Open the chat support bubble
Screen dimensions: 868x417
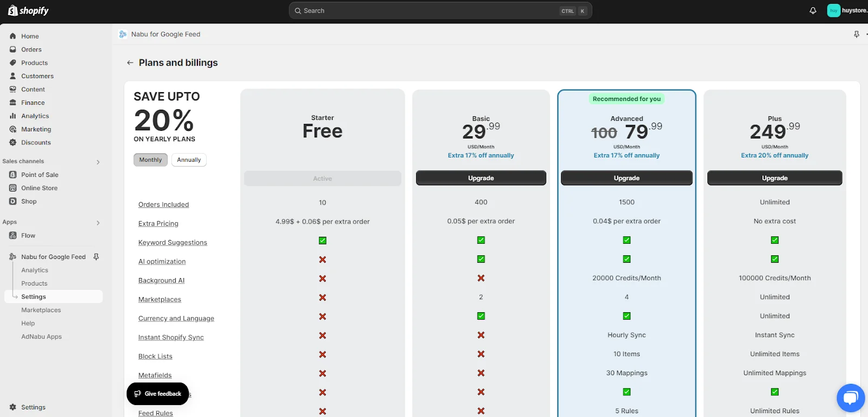(851, 398)
